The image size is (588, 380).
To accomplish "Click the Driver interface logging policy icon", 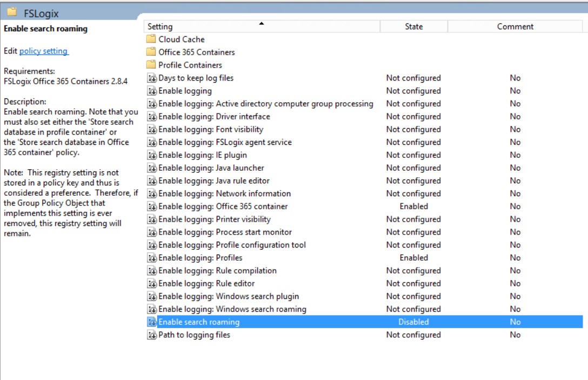I will 152,117.
